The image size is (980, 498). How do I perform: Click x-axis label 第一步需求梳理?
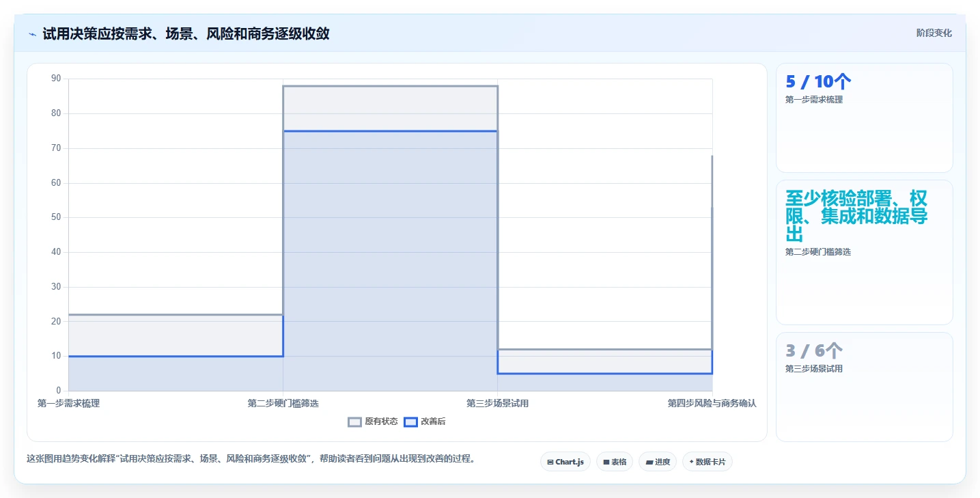click(x=68, y=404)
